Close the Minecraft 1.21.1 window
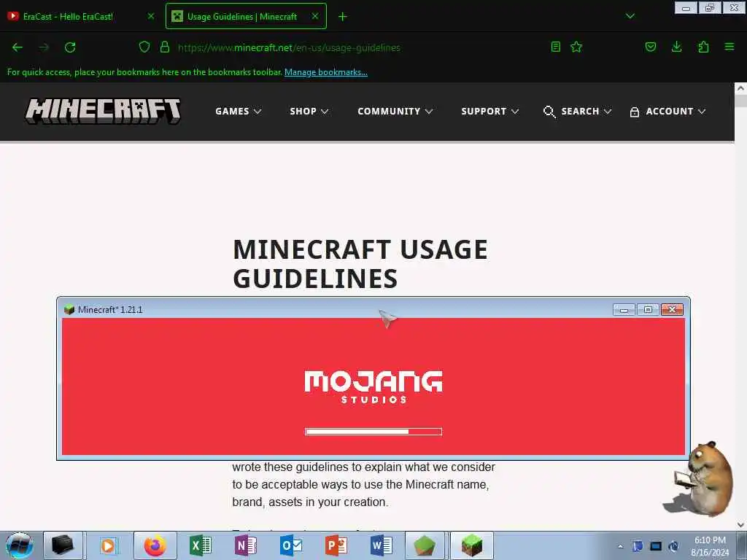 pyautogui.click(x=672, y=310)
